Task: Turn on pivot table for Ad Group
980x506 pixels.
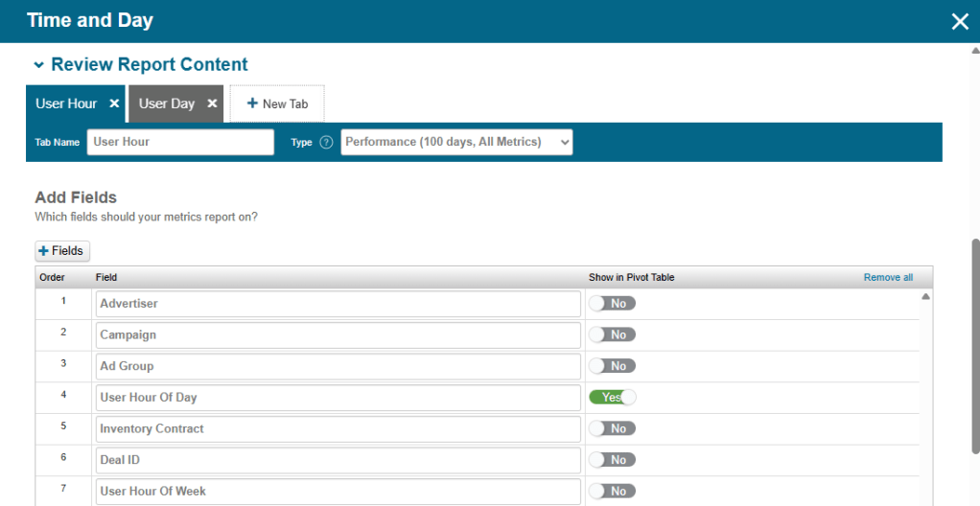Action: tap(612, 366)
